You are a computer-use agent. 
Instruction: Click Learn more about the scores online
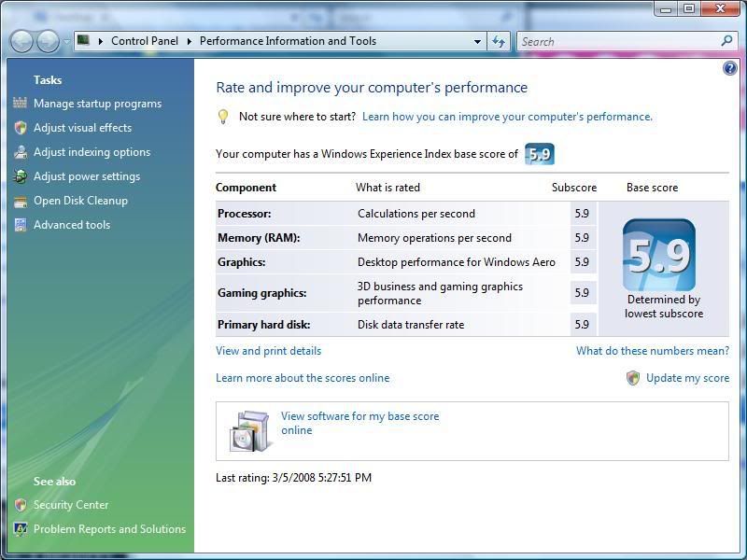pos(303,378)
